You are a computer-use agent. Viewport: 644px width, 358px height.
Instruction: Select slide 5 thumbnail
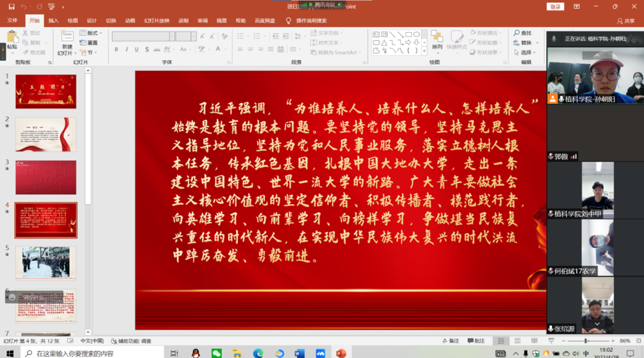tap(46, 263)
